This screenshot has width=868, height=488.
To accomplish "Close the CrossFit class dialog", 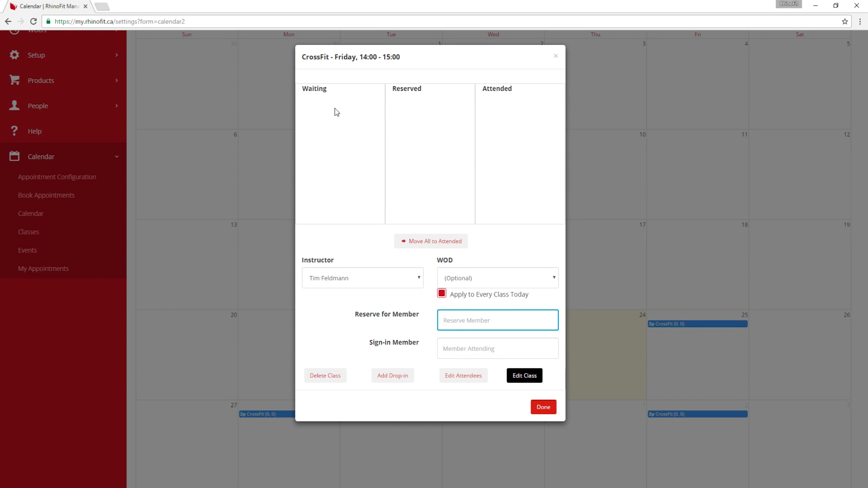I will tap(555, 56).
